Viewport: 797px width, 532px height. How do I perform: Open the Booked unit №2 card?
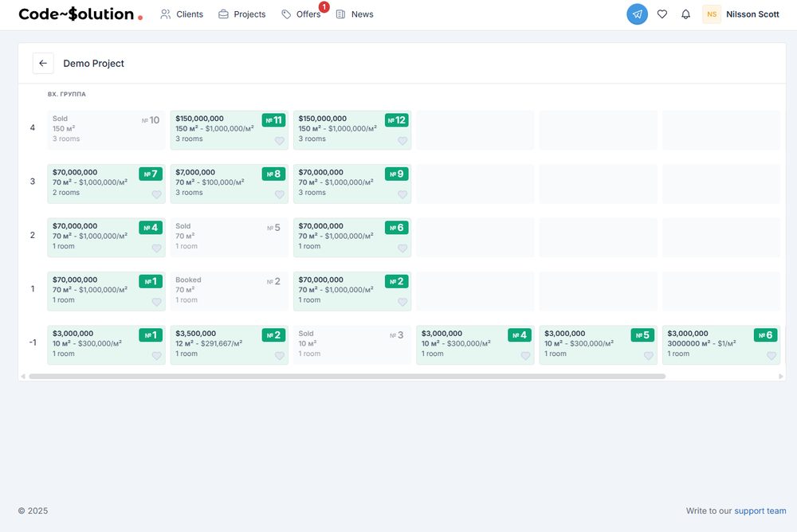(230, 291)
